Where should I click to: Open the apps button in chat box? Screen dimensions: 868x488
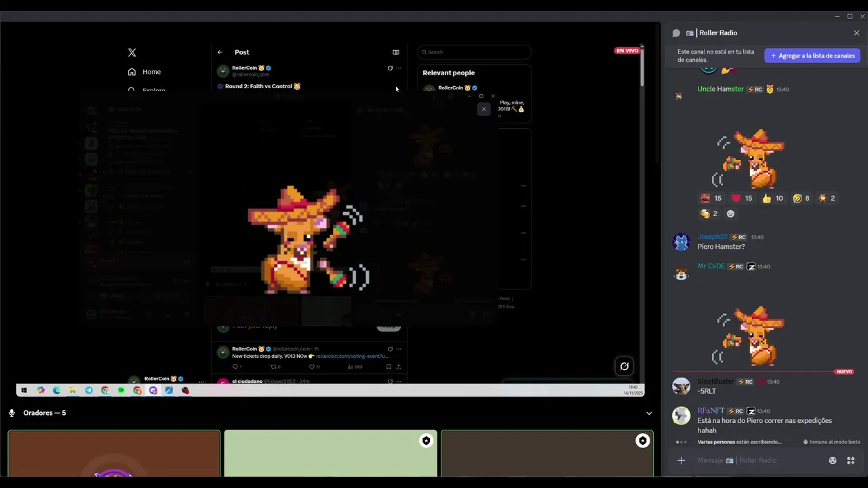click(850, 461)
